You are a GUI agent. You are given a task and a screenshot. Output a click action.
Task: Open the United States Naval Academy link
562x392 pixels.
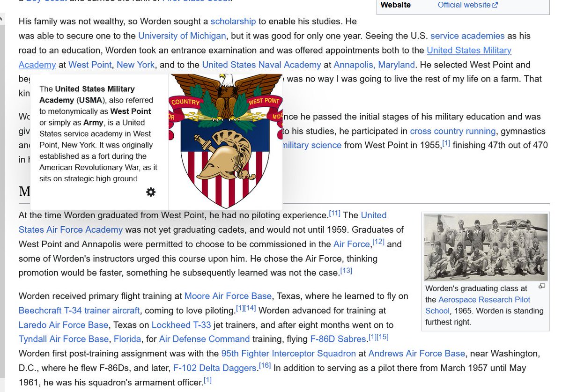pos(262,65)
